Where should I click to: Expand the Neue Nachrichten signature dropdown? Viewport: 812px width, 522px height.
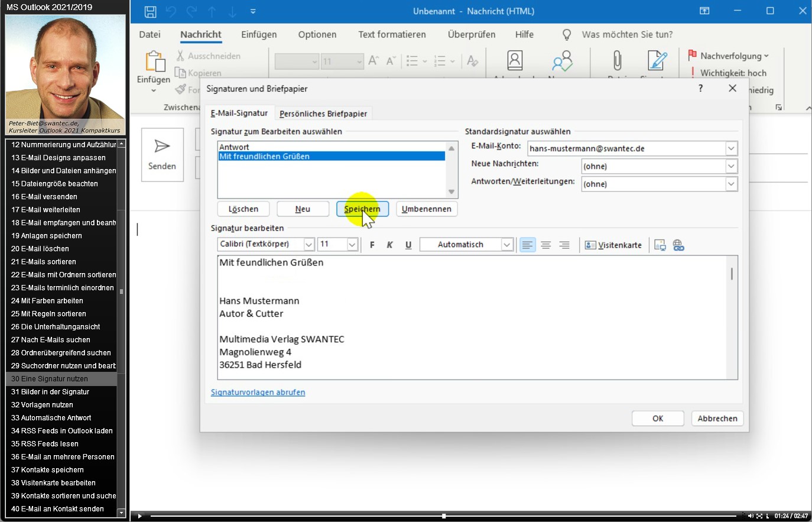point(731,166)
